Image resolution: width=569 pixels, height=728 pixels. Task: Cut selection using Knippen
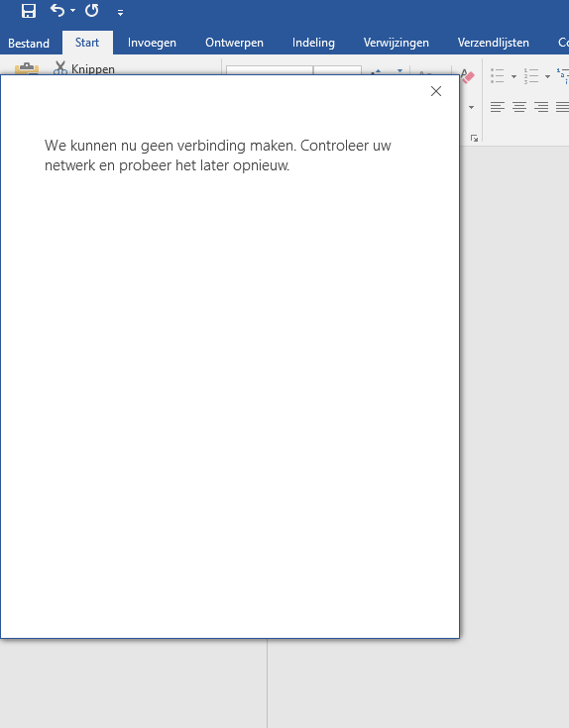83,68
